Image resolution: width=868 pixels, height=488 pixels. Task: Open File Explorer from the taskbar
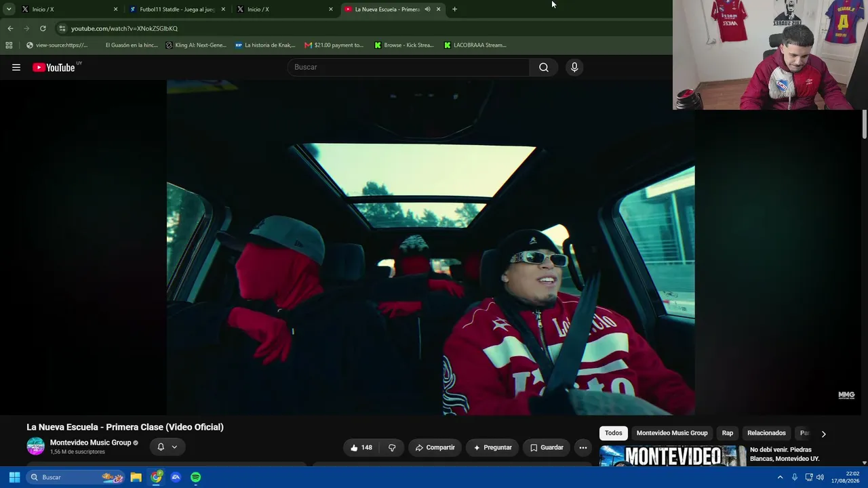(x=136, y=477)
